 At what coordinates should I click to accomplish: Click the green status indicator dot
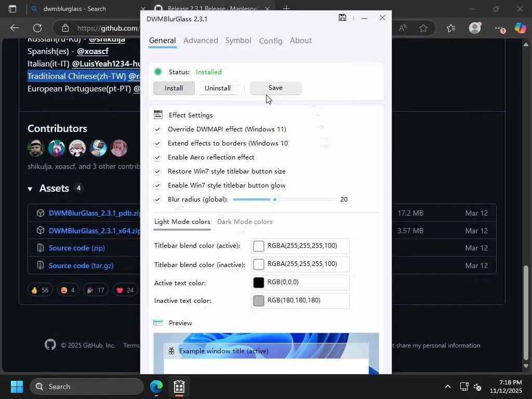tap(158, 72)
